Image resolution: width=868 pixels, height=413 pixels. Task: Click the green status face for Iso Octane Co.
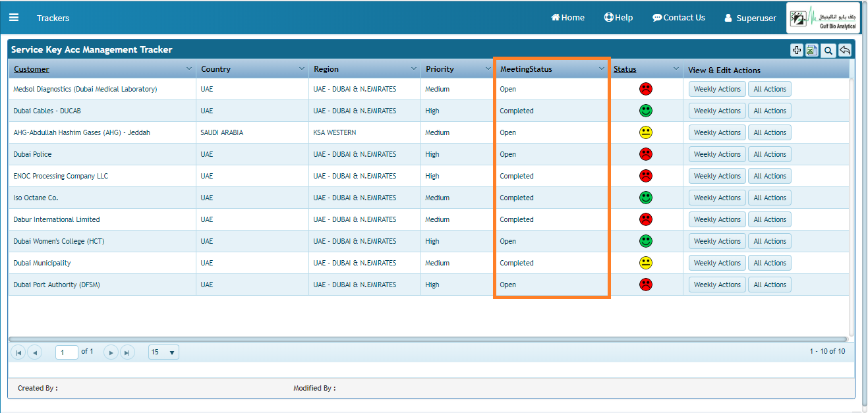tap(646, 198)
